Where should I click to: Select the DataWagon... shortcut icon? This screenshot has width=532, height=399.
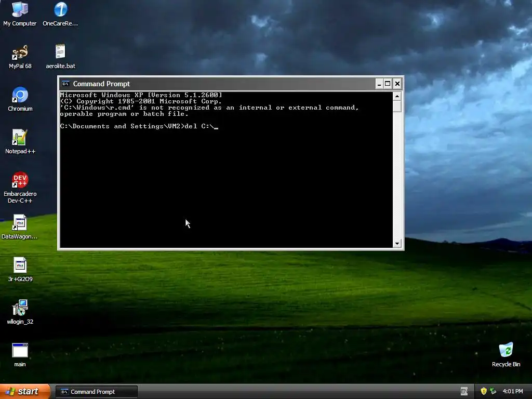click(x=20, y=227)
